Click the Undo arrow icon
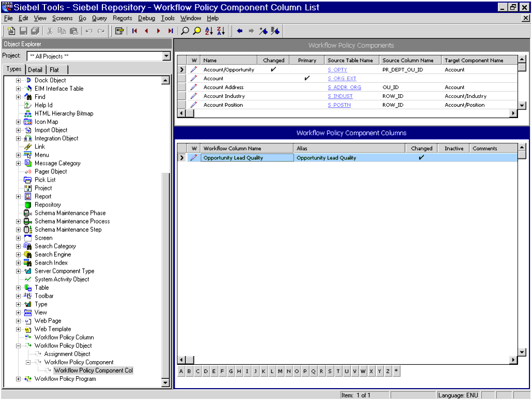This screenshot has height=400, width=532. pyautogui.click(x=89, y=31)
